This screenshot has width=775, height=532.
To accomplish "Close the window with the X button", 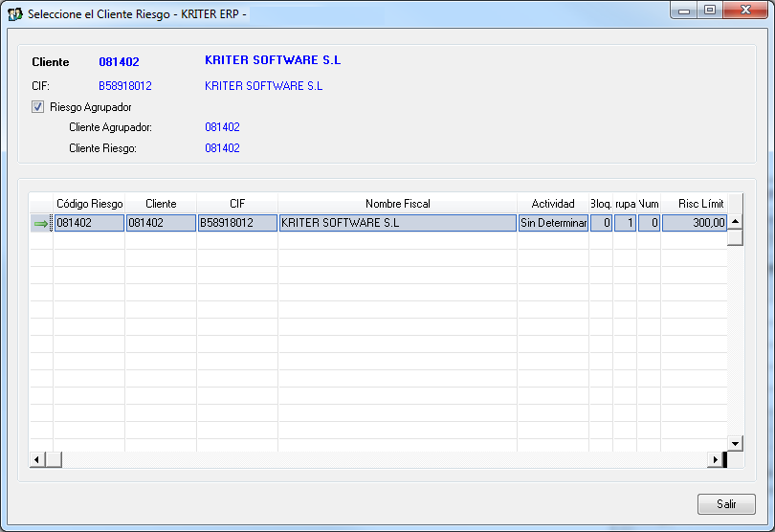I will [745, 11].
